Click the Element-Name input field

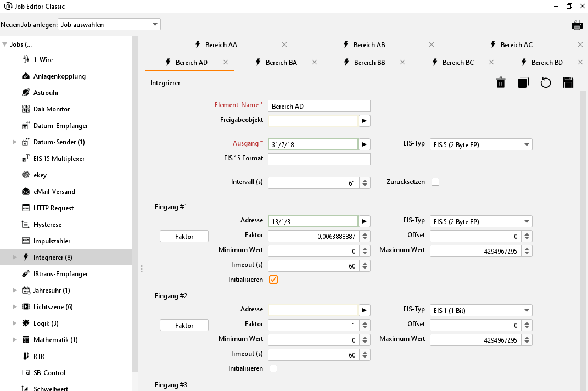[319, 107]
